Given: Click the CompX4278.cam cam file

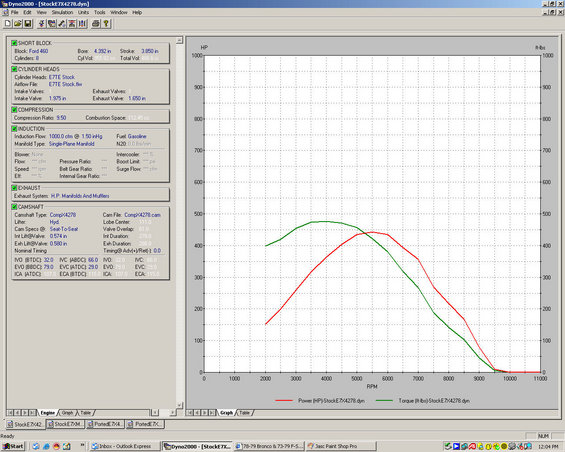Looking at the screenshot, I should [142, 215].
